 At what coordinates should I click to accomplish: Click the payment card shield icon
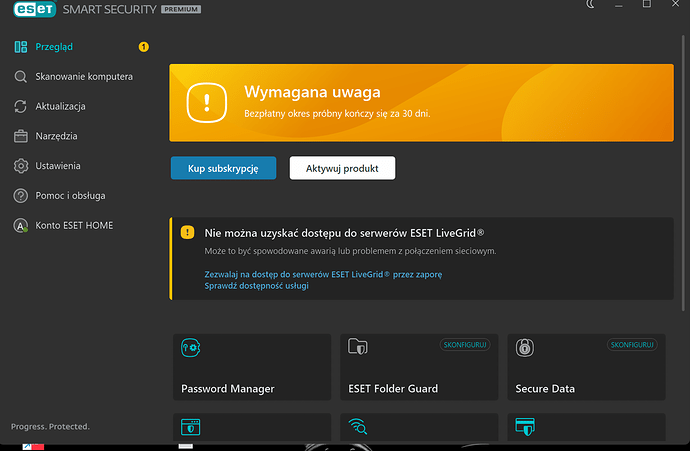[x=525, y=426]
